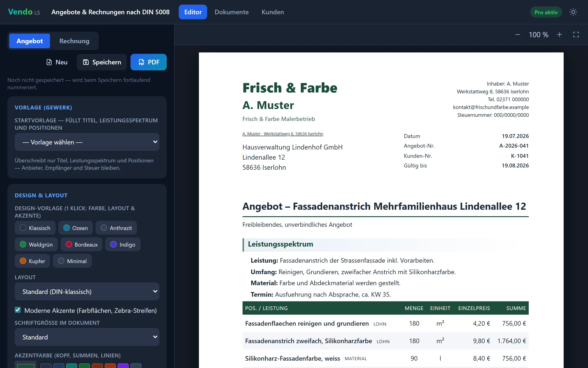Click the Termin line in Leistungsspektrum
588x368 pixels.
(321, 294)
